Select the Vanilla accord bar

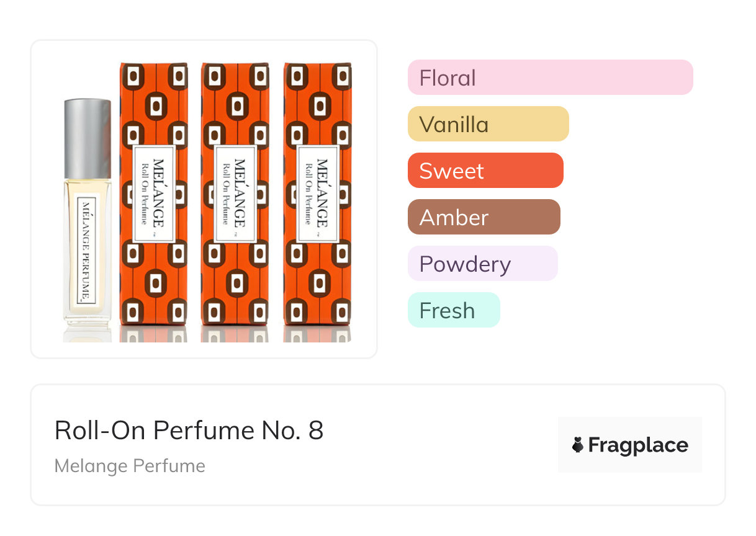(x=488, y=124)
